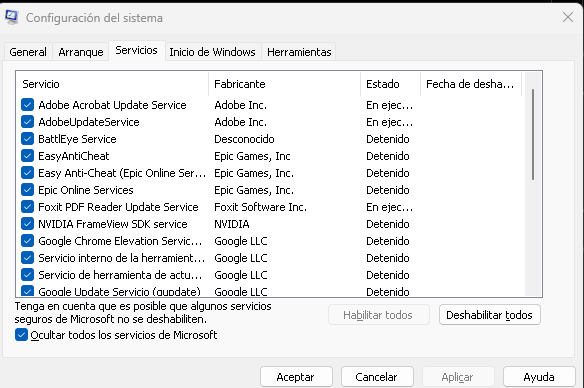Click the System Configuration app icon in title bar
Viewport: 584px width, 388px height.
coord(12,17)
